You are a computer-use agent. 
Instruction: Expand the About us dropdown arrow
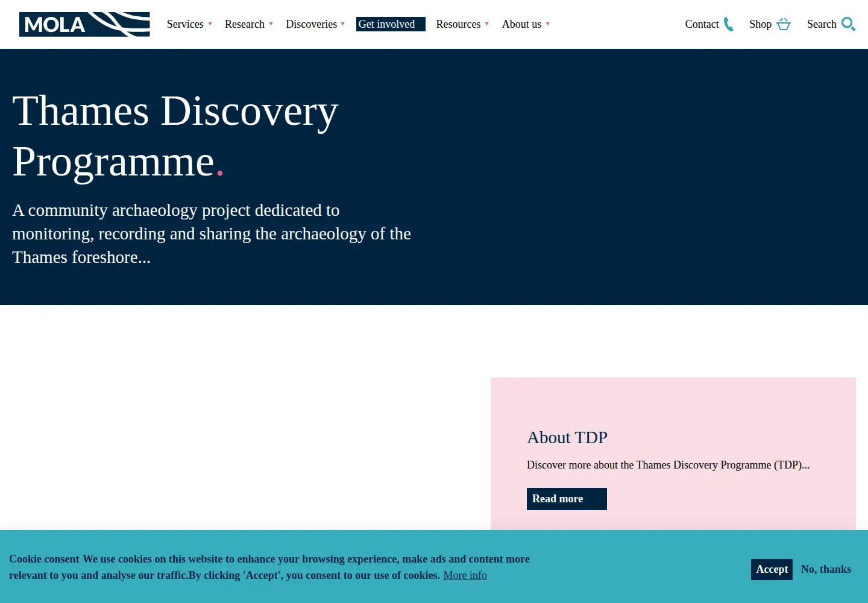[547, 24]
